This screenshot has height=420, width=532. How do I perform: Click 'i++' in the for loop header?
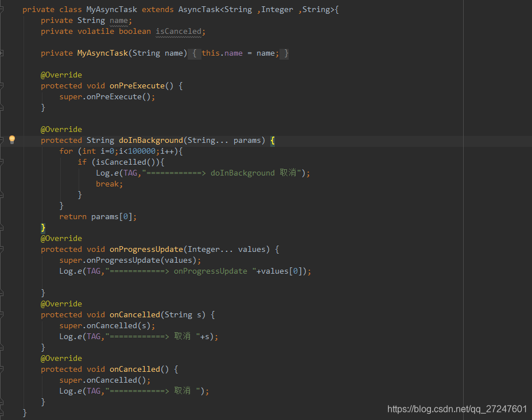click(167, 151)
